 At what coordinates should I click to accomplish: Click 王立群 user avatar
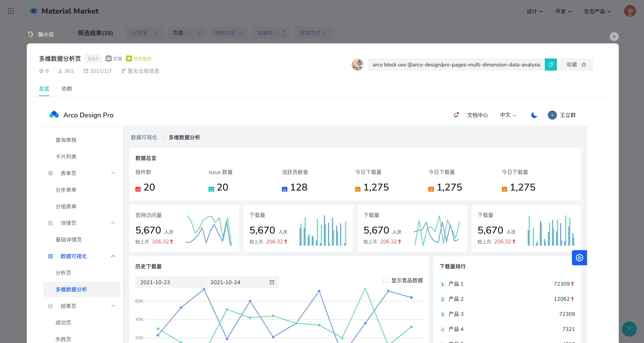552,115
